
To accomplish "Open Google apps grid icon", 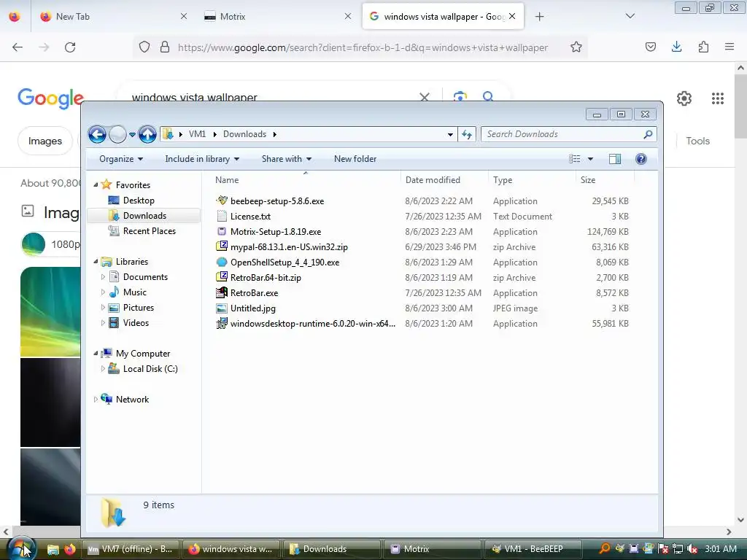I will [718, 98].
